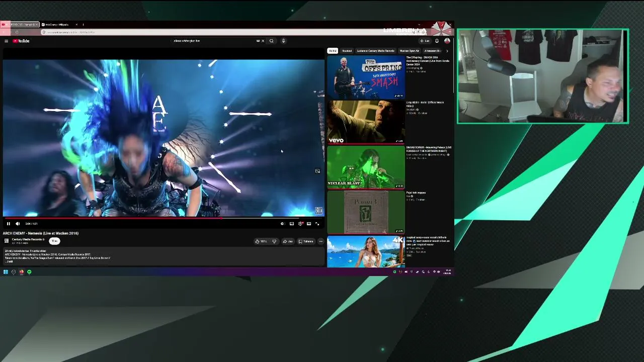Image resolution: width=644 pixels, height=362 pixels.
Task: Clear the YouTube search query
Action: (263, 41)
